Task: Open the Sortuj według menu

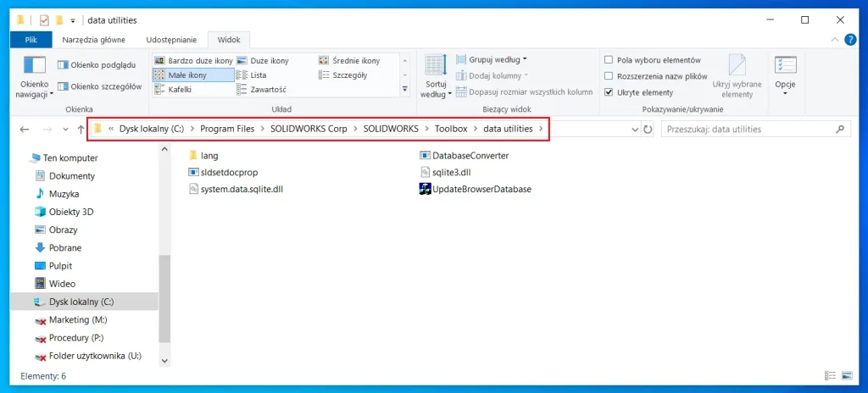Action: 436,77
